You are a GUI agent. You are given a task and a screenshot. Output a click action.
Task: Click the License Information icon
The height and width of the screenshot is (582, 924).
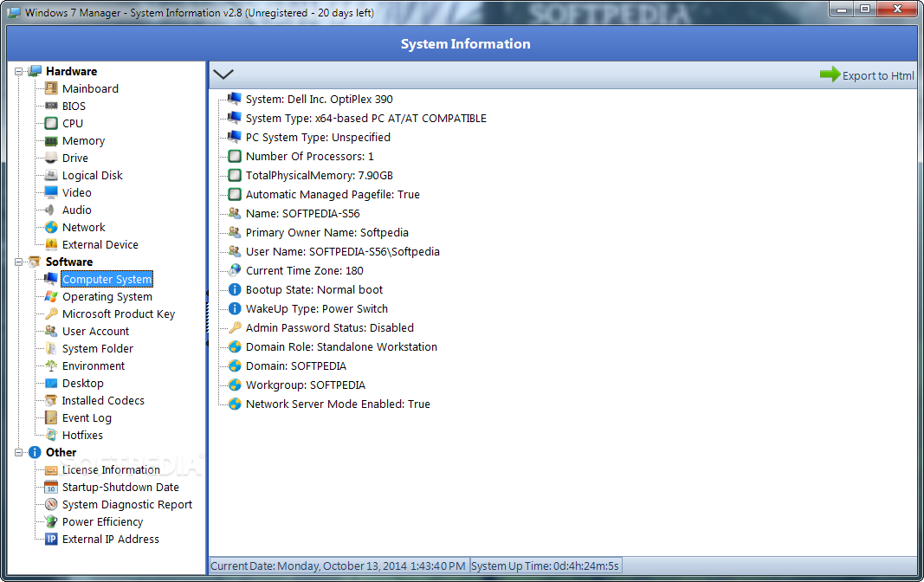click(51, 470)
